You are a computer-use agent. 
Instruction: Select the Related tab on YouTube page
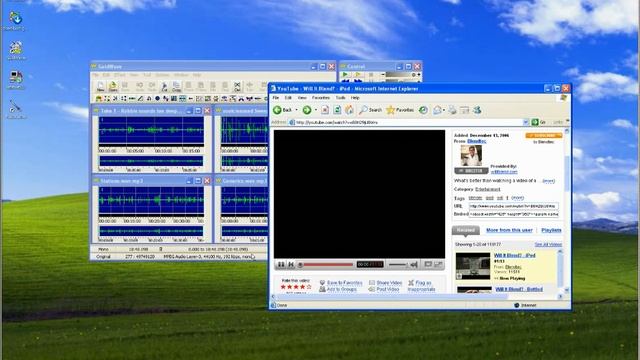pyautogui.click(x=466, y=230)
